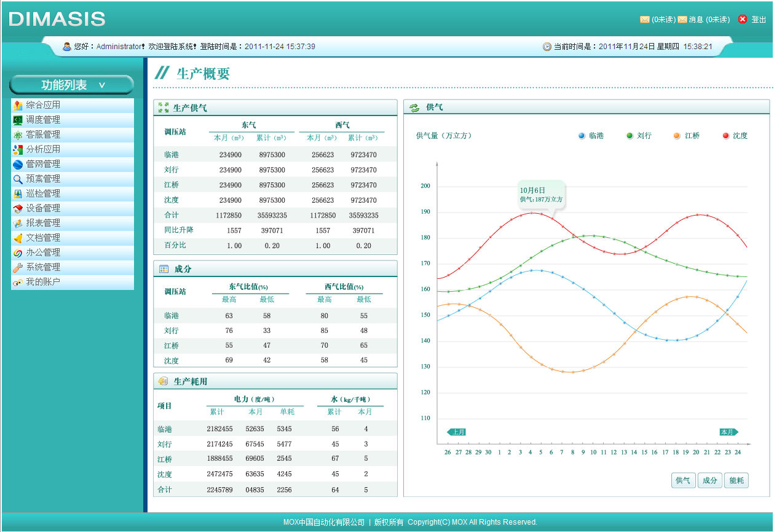Click the red 登出 logout icon
Screen dimensions: 774x532
(743, 19)
